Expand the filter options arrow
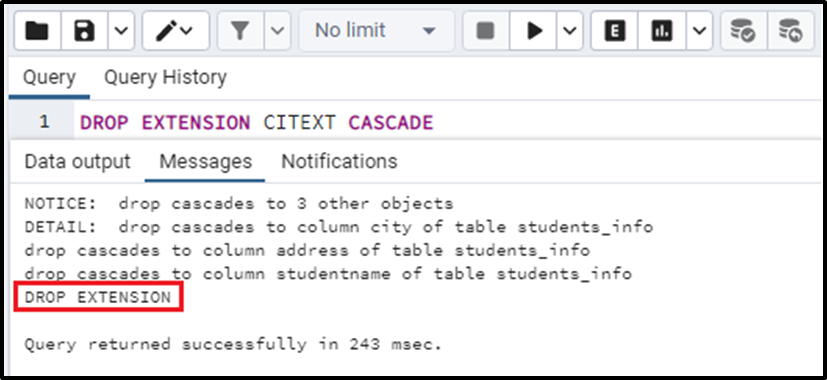This screenshot has width=827, height=380. (277, 31)
